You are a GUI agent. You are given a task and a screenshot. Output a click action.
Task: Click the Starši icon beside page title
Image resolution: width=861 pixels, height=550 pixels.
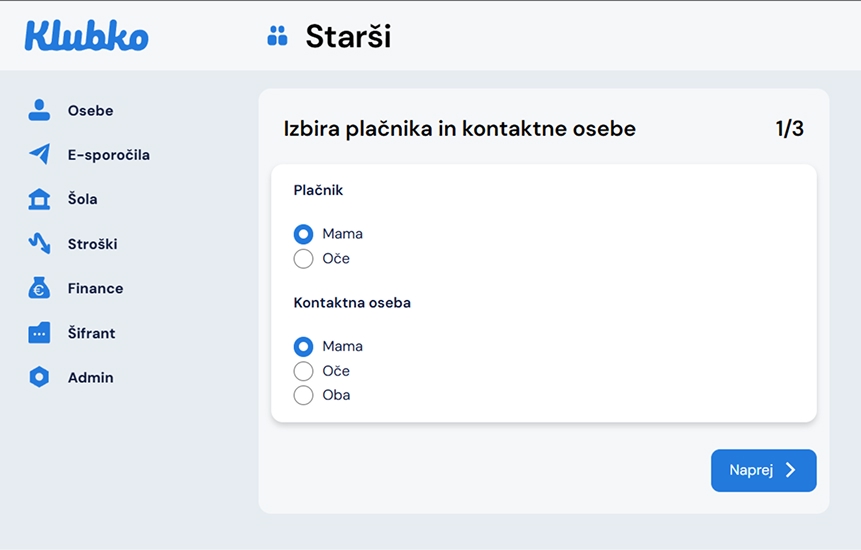coord(277,36)
